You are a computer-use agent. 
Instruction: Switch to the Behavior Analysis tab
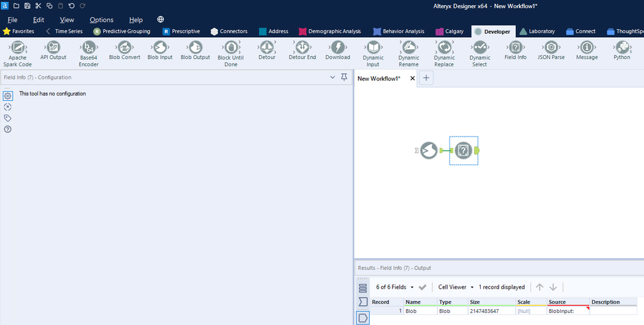[398, 31]
